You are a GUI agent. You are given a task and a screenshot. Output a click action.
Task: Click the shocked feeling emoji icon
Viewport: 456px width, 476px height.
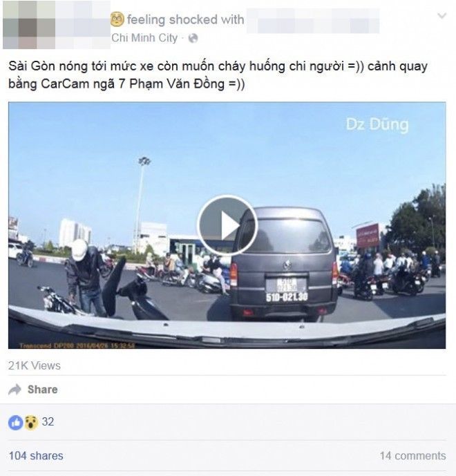click(117, 19)
